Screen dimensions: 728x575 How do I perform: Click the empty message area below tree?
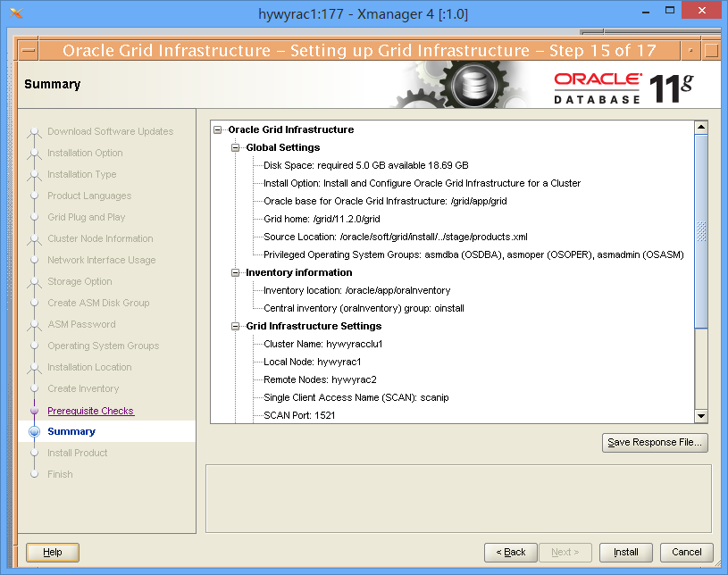tap(458, 499)
